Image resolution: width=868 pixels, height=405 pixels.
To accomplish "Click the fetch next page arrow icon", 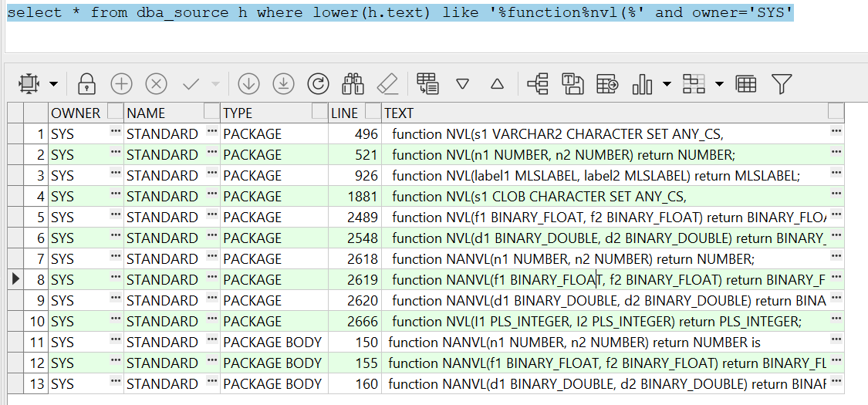I will coord(249,84).
